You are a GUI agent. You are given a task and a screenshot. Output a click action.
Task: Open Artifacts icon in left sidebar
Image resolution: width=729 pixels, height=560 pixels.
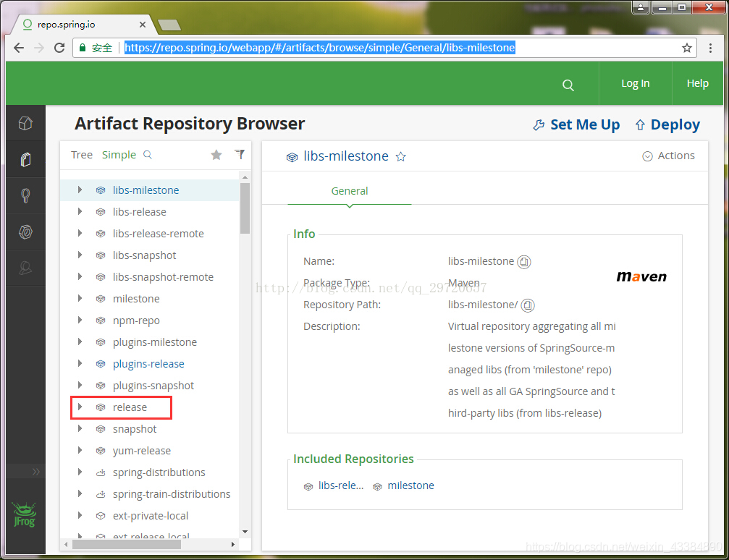[x=25, y=159]
